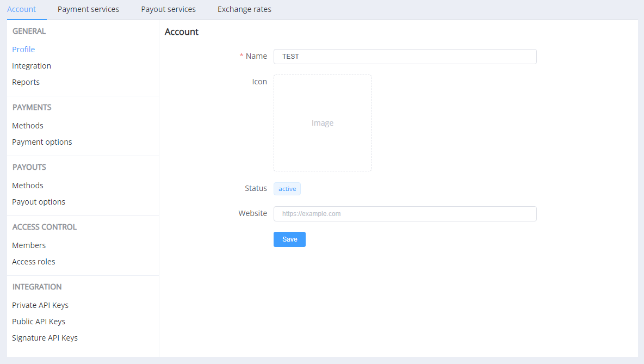Go to Payout options
Image resolution: width=644 pixels, height=364 pixels.
click(39, 202)
